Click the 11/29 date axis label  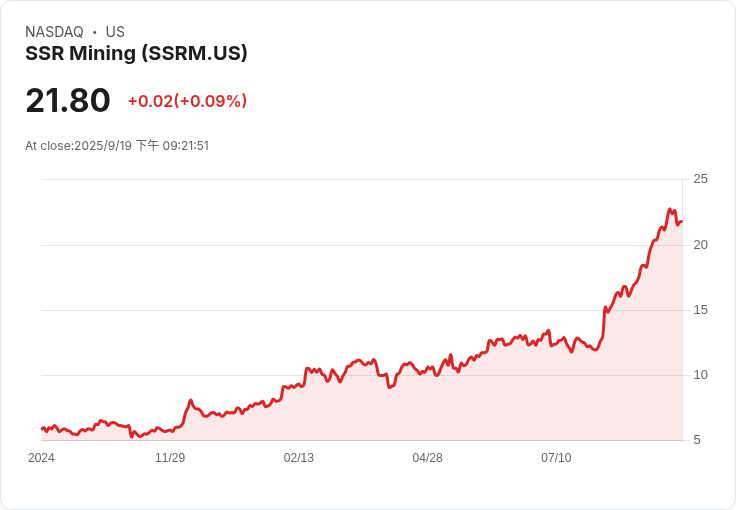click(x=170, y=458)
